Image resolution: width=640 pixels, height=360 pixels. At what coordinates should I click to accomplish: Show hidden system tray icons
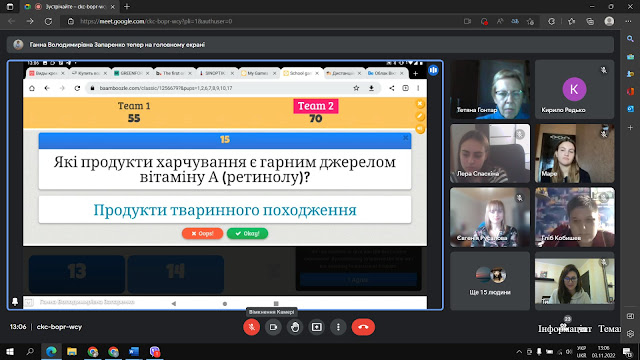tap(519, 351)
